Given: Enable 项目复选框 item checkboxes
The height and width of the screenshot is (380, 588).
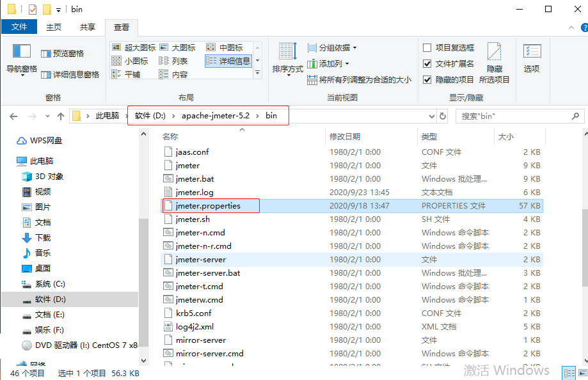Looking at the screenshot, I should [427, 47].
